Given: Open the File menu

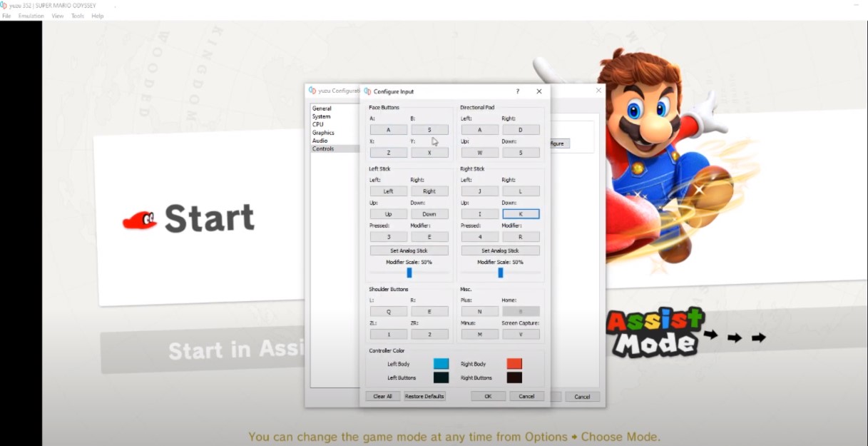Looking at the screenshot, I should pyautogui.click(x=6, y=16).
